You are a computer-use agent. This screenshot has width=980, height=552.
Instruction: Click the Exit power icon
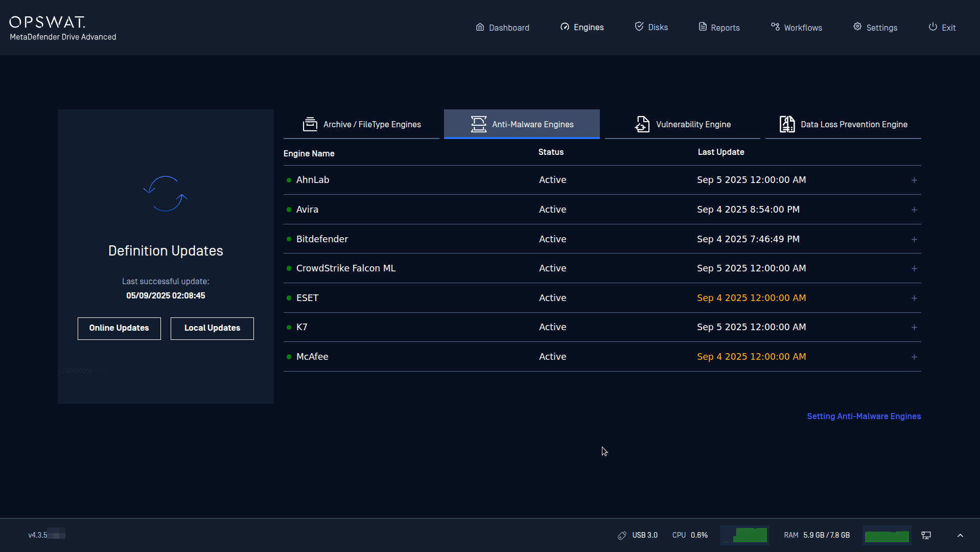933,27
